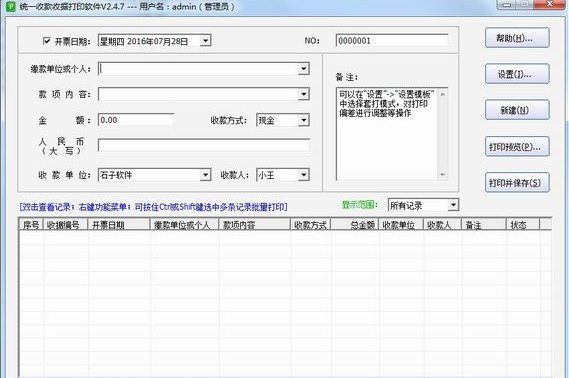Image resolution: width=569 pixels, height=378 pixels.
Task: Expand the 缴款单位或个人 combo box arrow
Action: click(x=304, y=69)
